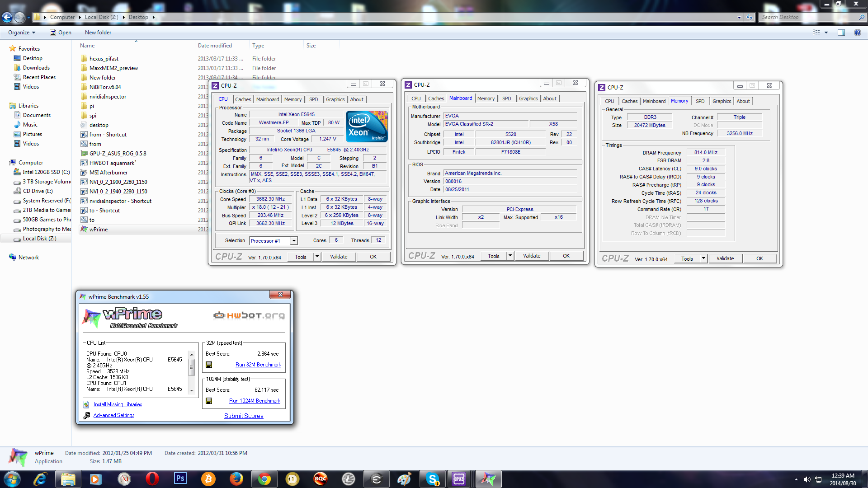Select CPU tab in Memory CPU-Z window

click(609, 101)
